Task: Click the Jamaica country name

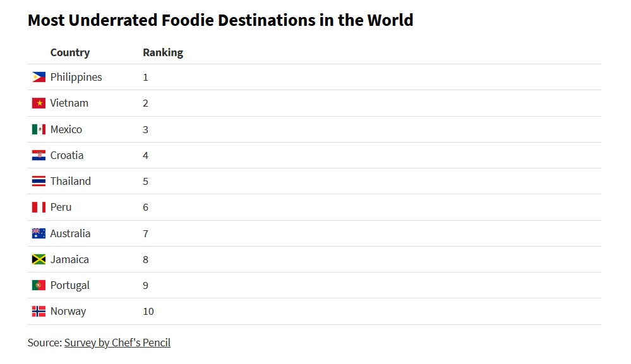Action: click(x=69, y=259)
